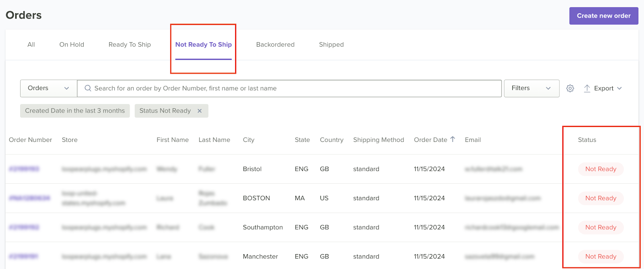Focus the order search input field

click(x=289, y=88)
